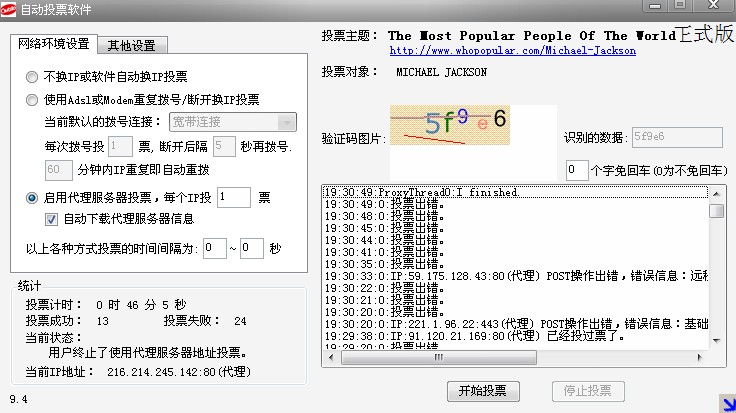This screenshot has height=413, width=736.
Task: Close the 自动投票软件 window
Action: pyautogui.click(x=713, y=5)
